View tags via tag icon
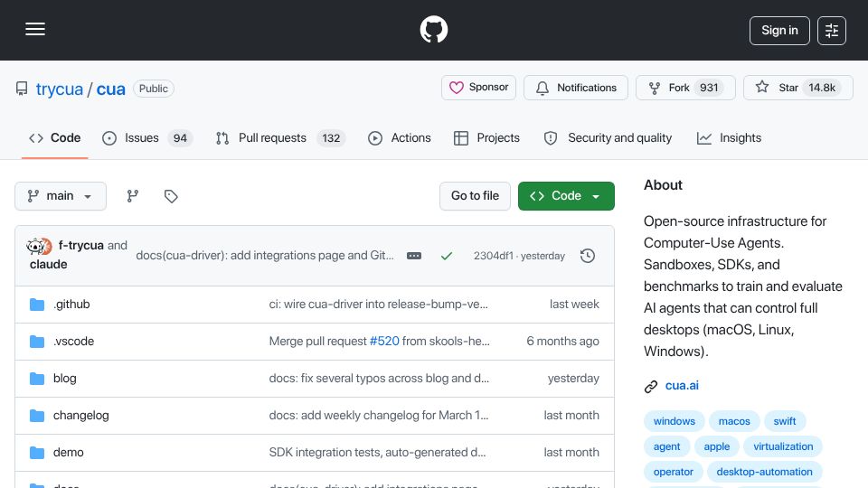The height and width of the screenshot is (488, 868). [x=171, y=196]
